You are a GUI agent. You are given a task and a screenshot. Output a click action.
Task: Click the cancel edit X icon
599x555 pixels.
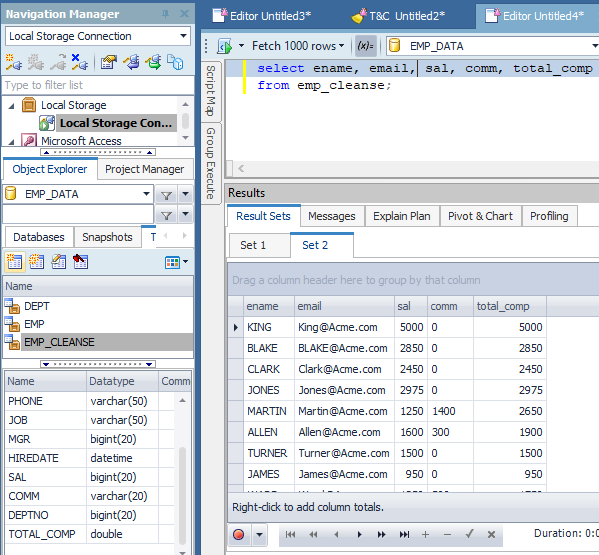click(x=492, y=534)
